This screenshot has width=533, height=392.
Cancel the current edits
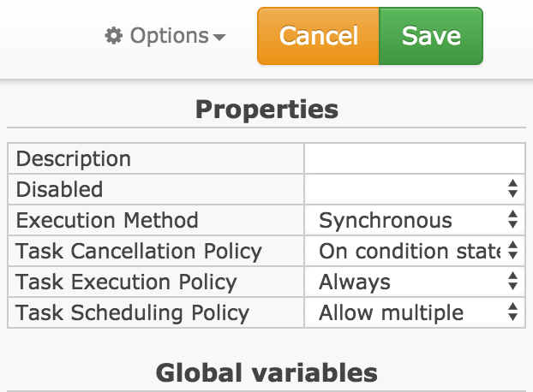coord(318,36)
